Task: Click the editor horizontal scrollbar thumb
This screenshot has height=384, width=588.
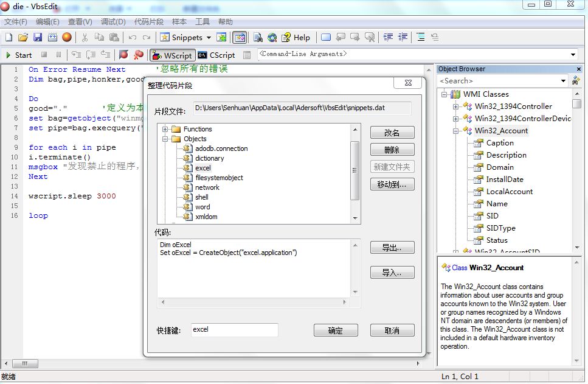Action: 25,363
